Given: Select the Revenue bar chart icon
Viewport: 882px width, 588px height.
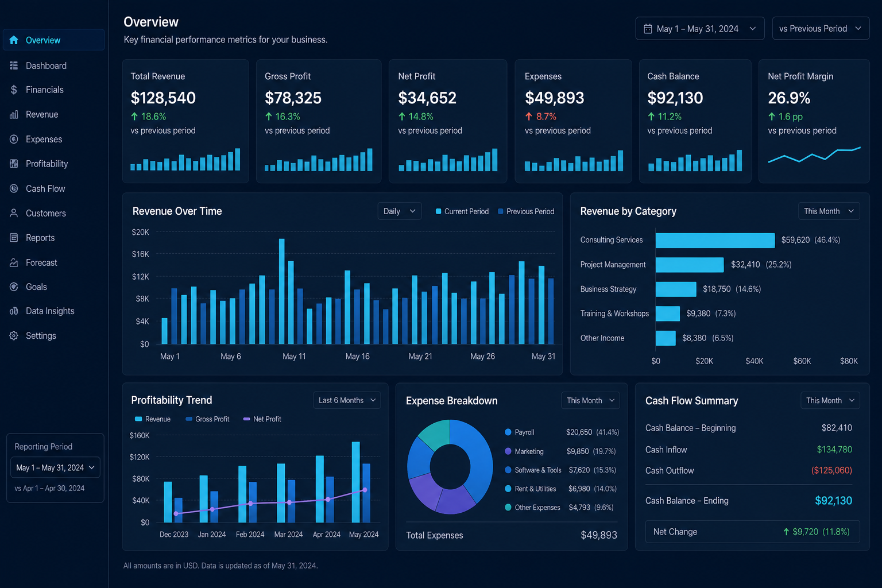Looking at the screenshot, I should pos(14,114).
